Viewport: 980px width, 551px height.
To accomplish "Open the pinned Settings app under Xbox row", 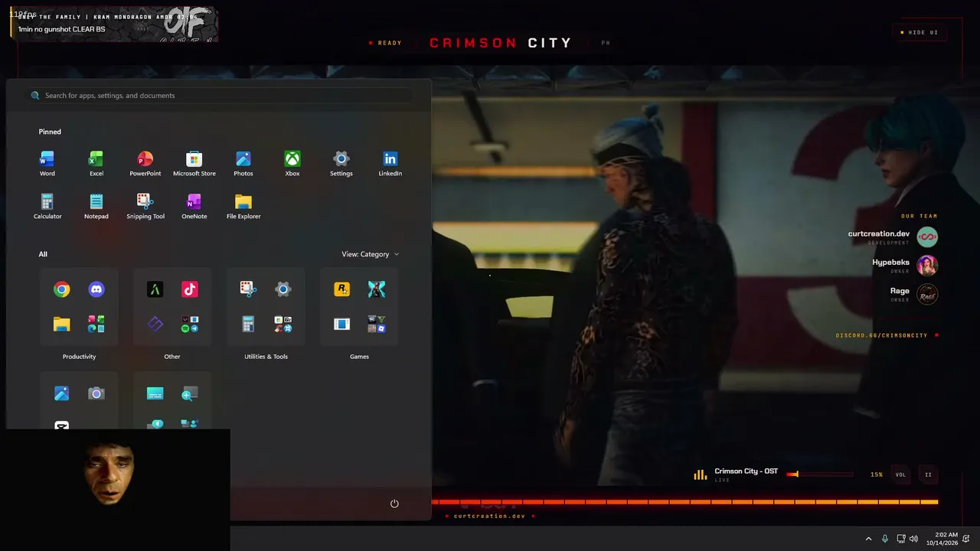I will (341, 164).
